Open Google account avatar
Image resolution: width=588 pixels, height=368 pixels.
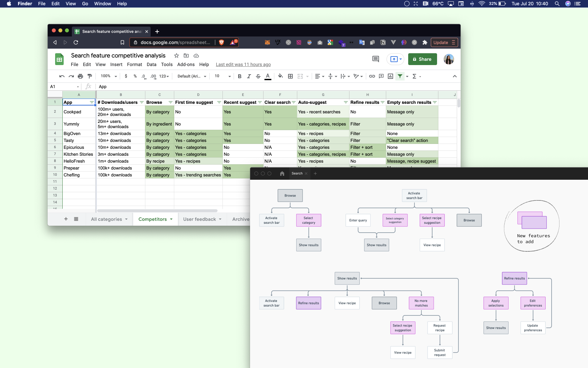tap(449, 59)
